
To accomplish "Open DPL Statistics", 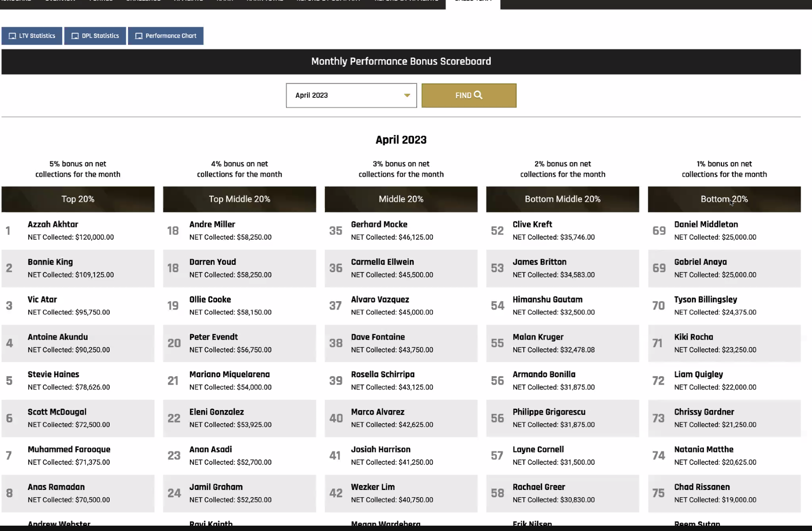I will [x=95, y=36].
